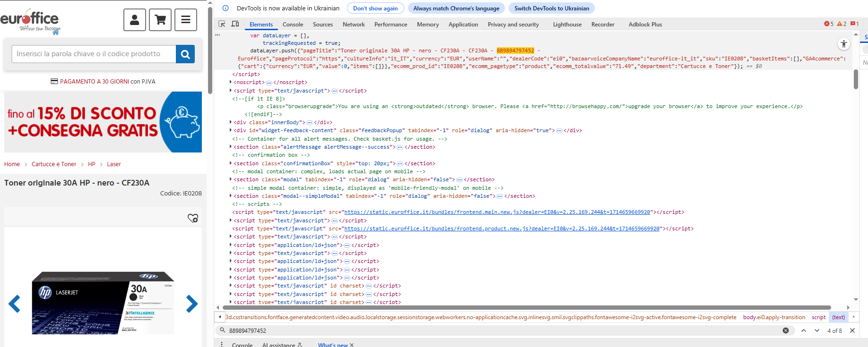Open the Memory tab
Screen dimensions: 868x347
[428, 25]
